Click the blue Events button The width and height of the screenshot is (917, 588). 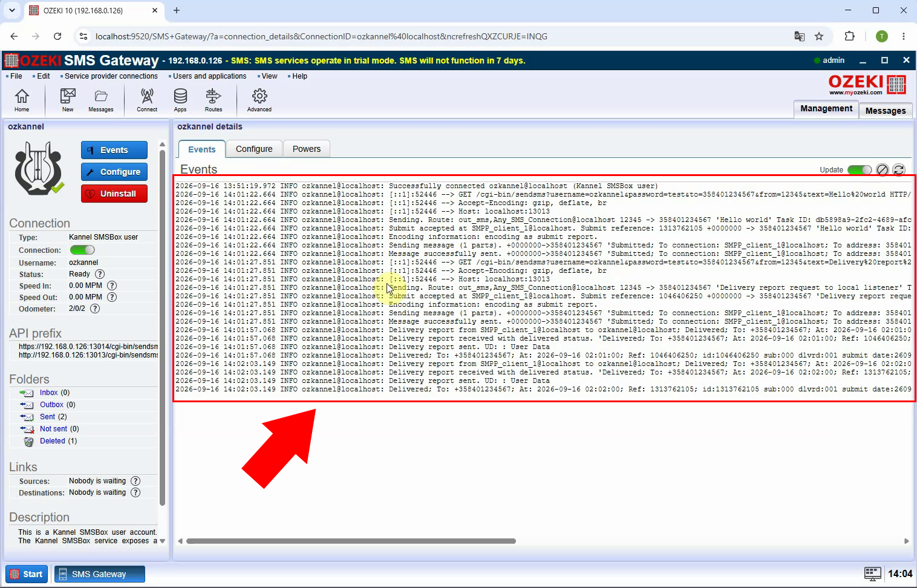114,150
